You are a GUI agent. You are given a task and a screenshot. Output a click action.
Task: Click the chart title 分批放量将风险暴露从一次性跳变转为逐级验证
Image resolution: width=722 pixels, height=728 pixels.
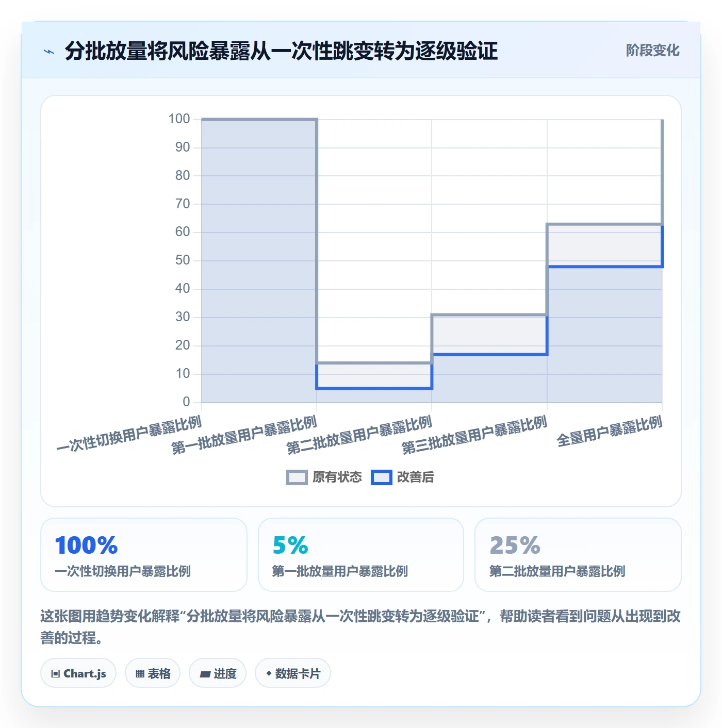[x=281, y=51]
